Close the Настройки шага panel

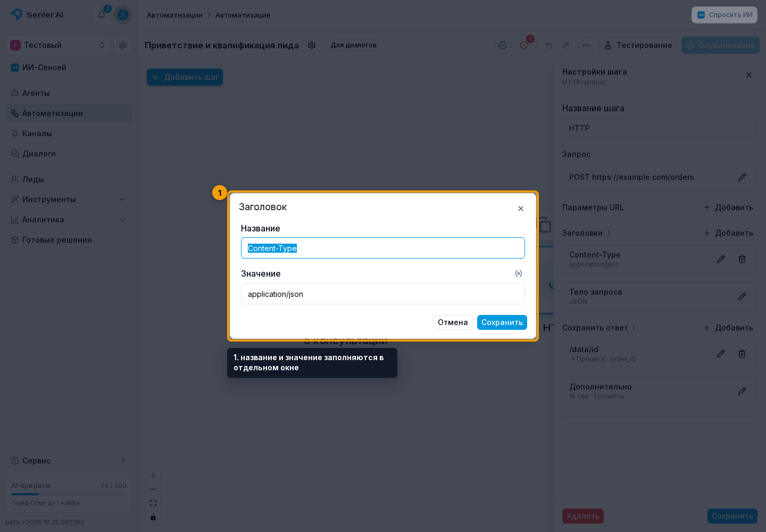[749, 75]
